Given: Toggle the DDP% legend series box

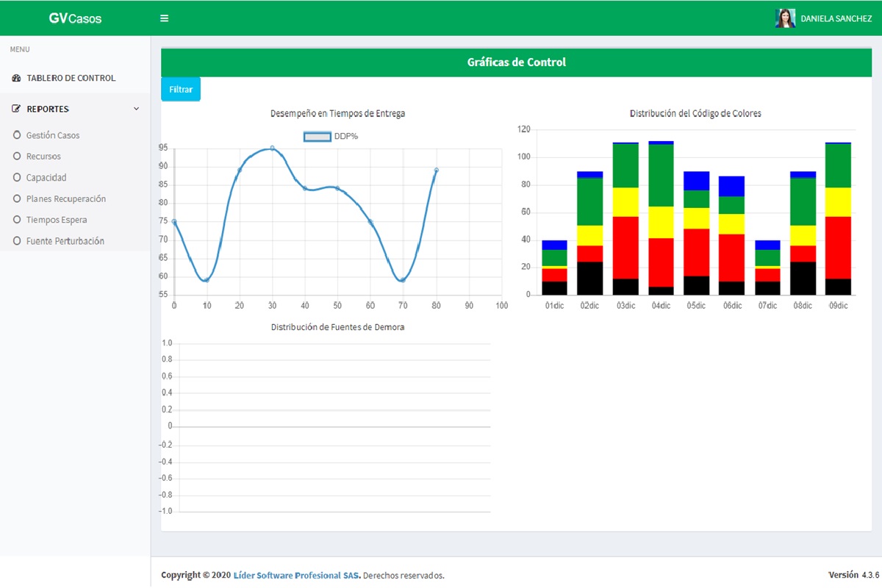Looking at the screenshot, I should (318, 137).
